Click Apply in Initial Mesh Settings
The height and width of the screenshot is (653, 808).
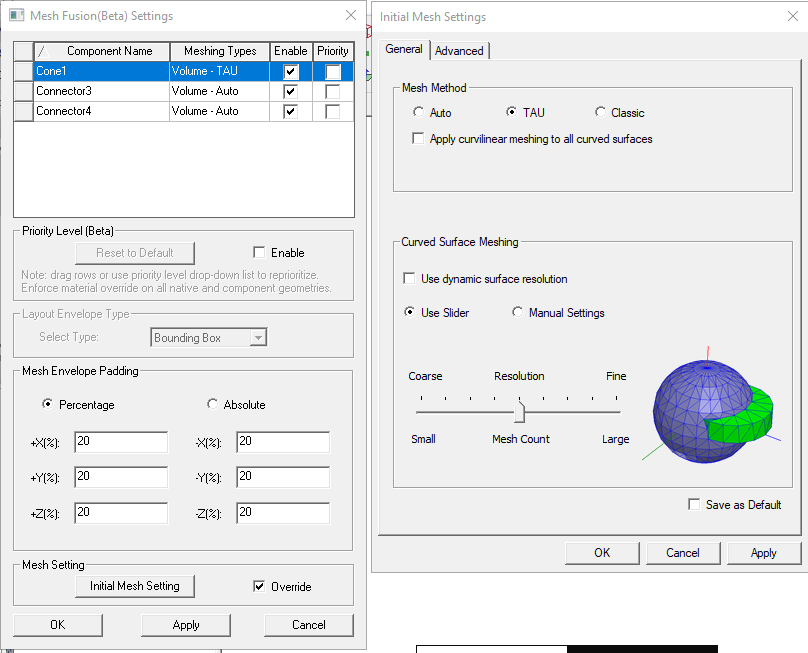(x=764, y=553)
